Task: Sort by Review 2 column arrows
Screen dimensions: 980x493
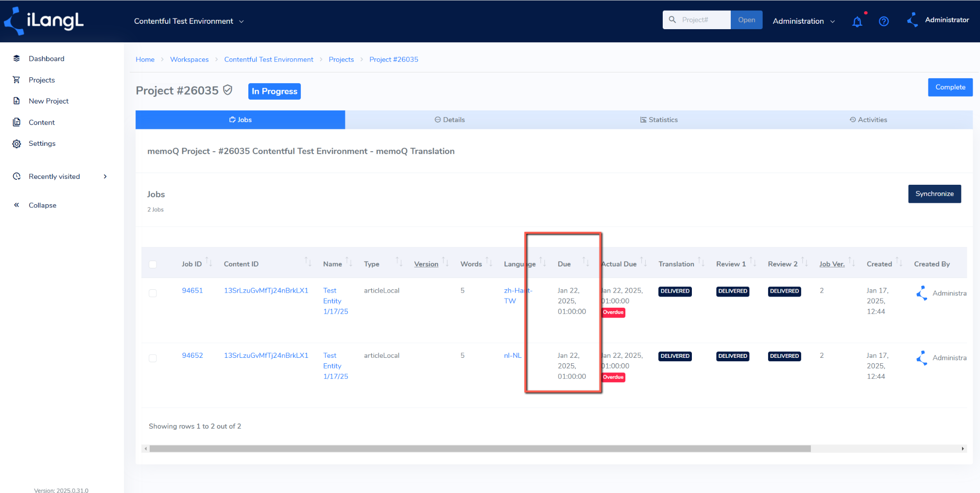Action: (x=805, y=262)
